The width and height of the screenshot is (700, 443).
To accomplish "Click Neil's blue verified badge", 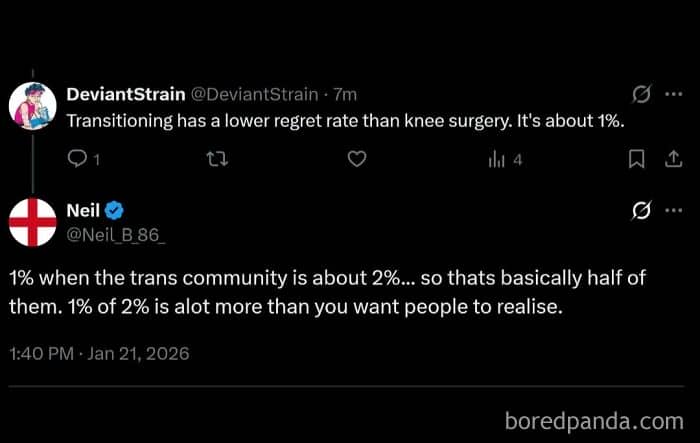I will pyautogui.click(x=115, y=209).
